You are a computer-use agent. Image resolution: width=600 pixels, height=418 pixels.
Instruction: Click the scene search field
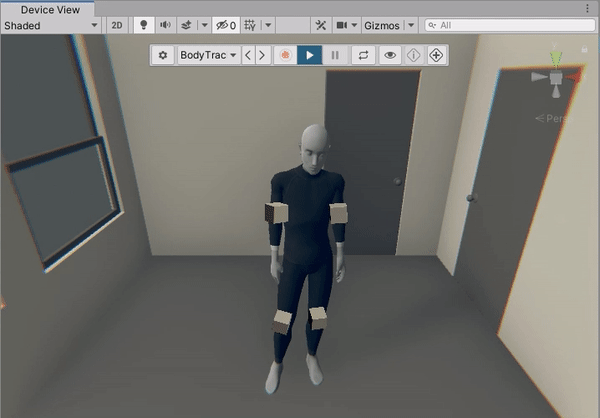coord(510,25)
